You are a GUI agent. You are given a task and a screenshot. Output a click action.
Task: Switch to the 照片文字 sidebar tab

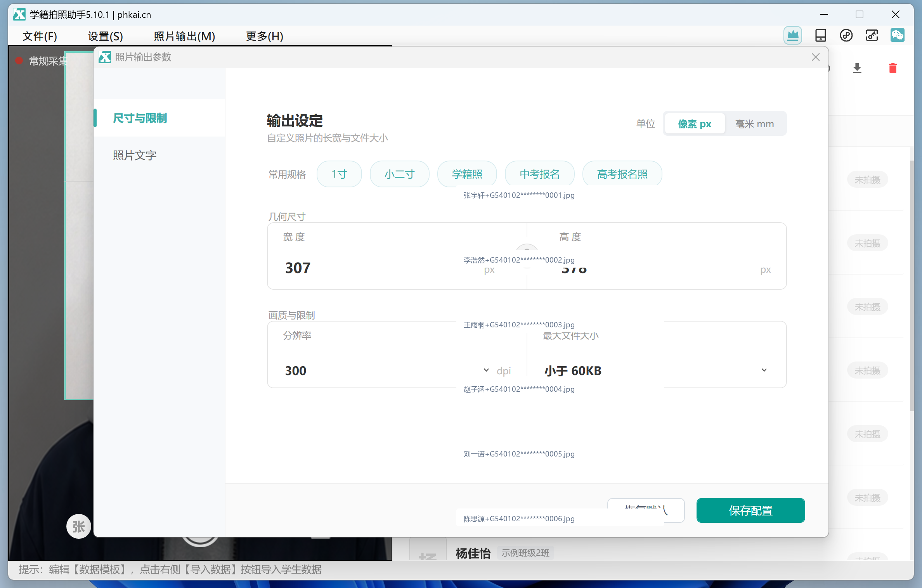tap(159, 155)
